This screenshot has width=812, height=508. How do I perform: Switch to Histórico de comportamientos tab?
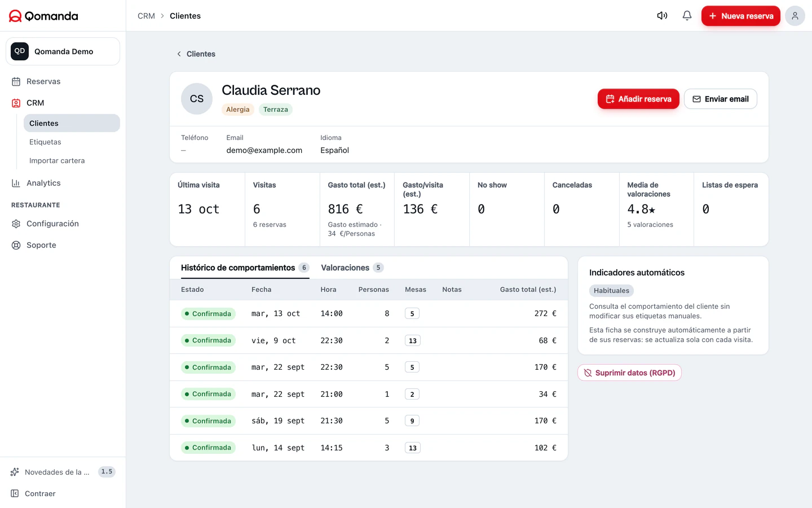coord(245,268)
